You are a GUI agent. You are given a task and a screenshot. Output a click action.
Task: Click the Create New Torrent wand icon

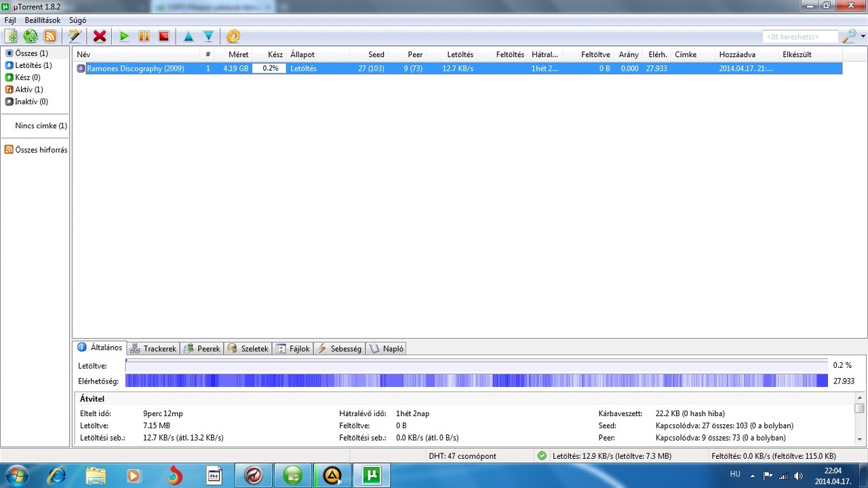[75, 36]
